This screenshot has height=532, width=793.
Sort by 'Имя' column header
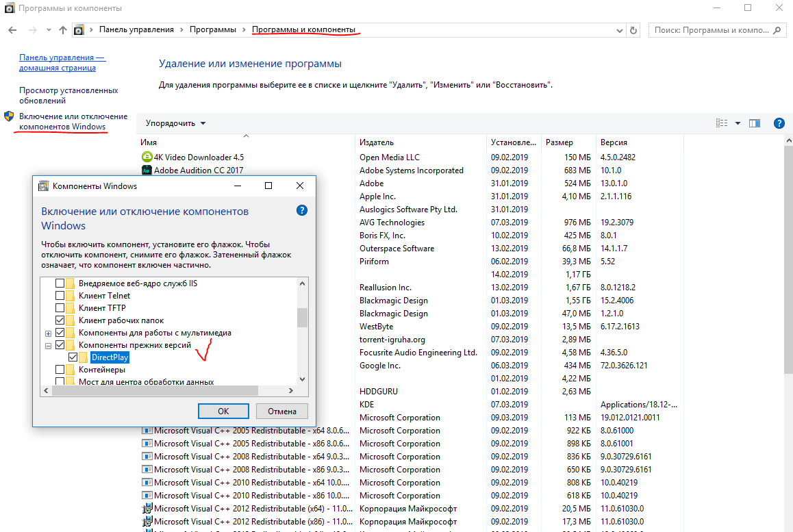246,142
